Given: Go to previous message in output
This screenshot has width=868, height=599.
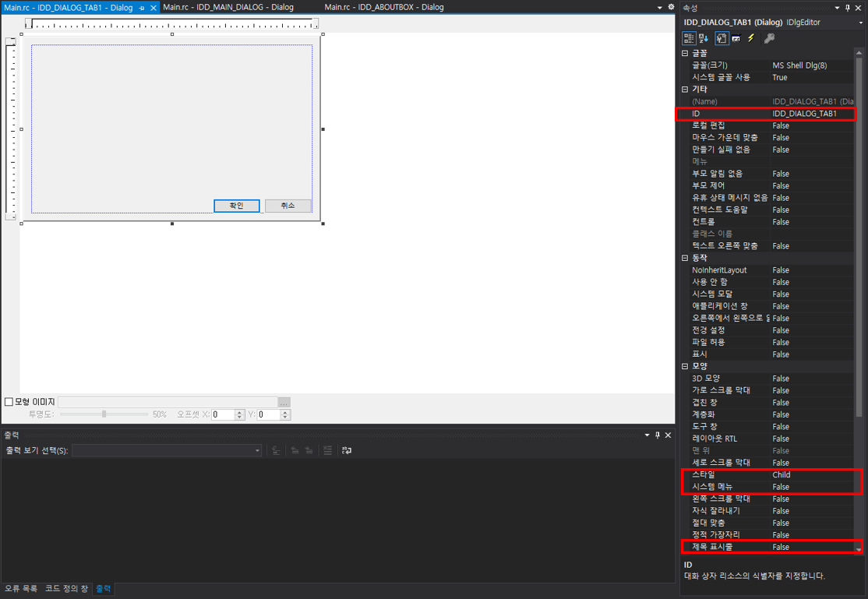Looking at the screenshot, I should (295, 451).
